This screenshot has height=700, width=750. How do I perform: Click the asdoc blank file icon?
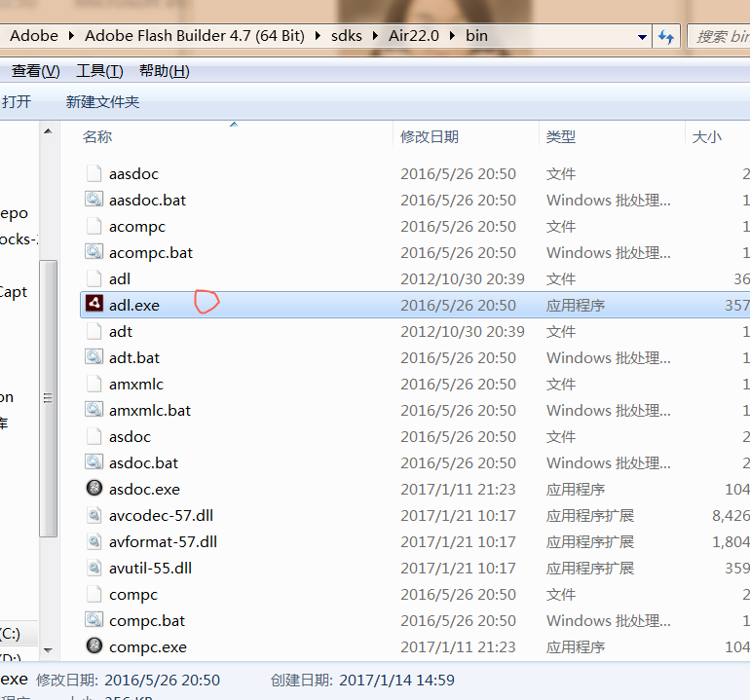(94, 436)
